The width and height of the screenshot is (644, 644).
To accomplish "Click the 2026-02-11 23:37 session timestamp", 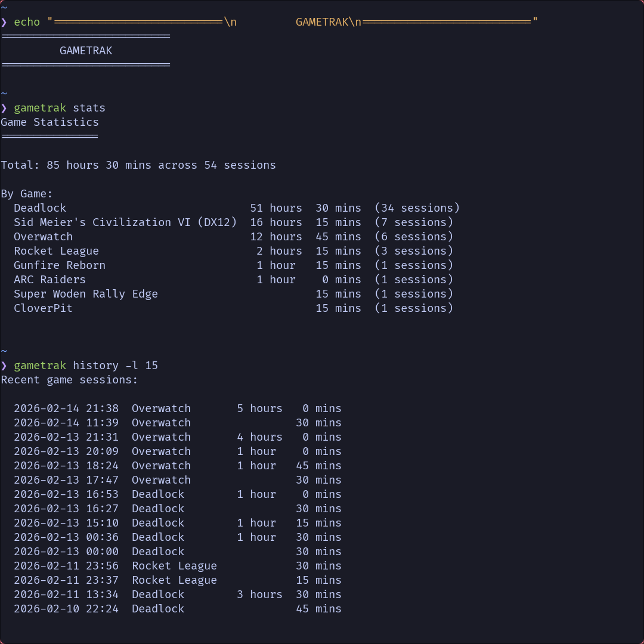I will click(x=66, y=580).
